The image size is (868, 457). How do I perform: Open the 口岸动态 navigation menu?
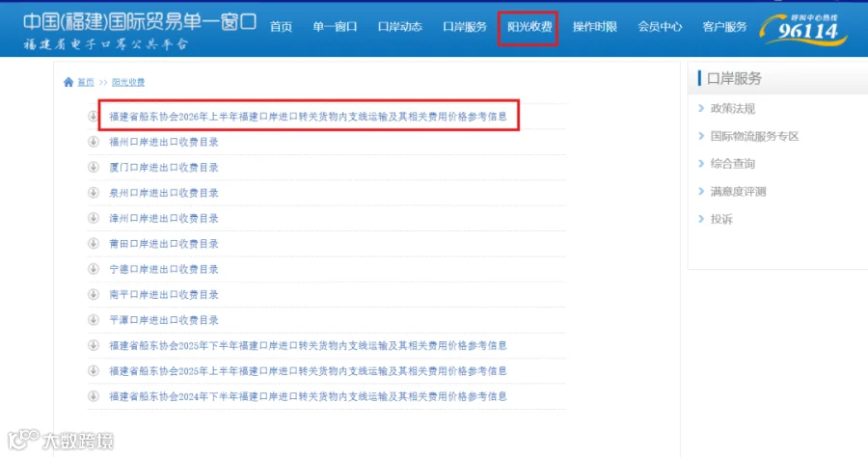click(x=399, y=27)
